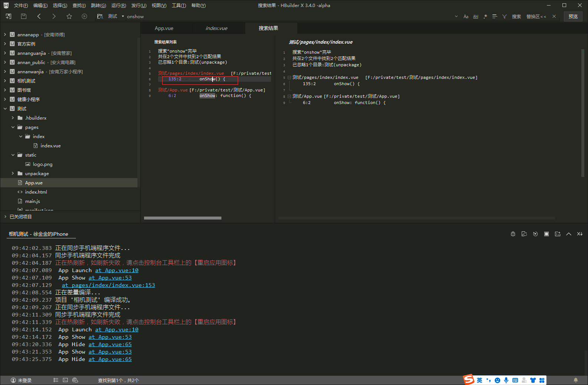This screenshot has height=385, width=588.
Task: Click the debug bug icon in console
Action: [513, 234]
